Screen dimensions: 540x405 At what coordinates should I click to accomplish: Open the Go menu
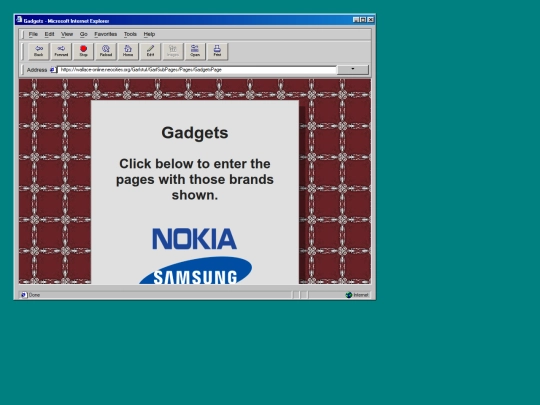pos(84,34)
